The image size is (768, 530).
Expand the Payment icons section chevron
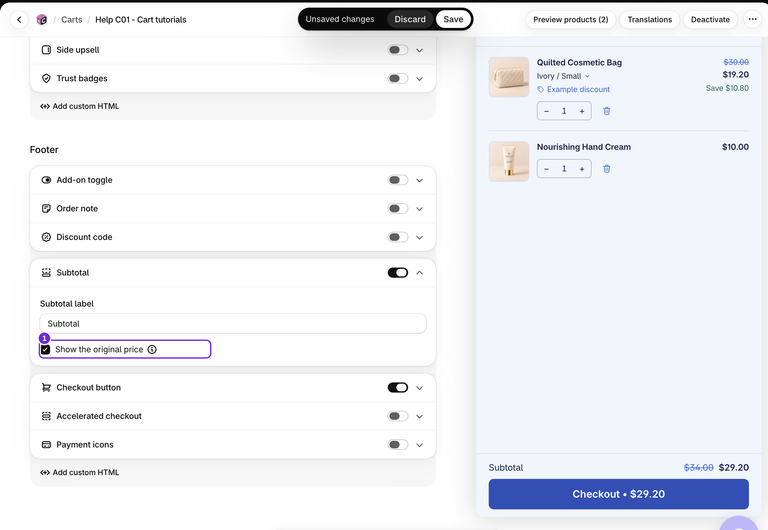tap(420, 445)
